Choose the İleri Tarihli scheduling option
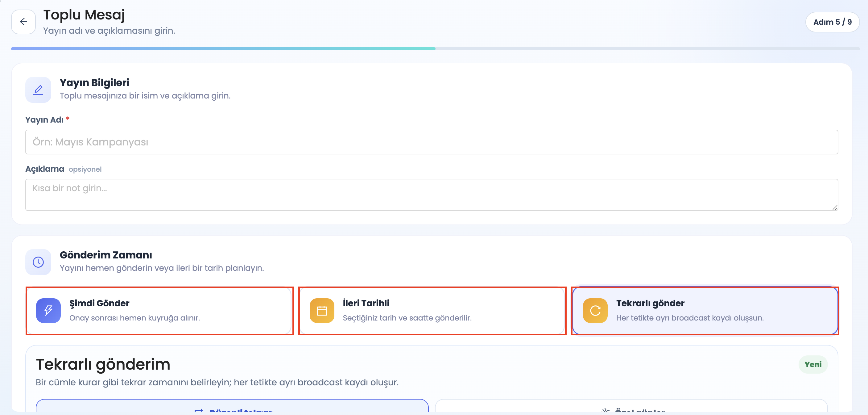The height and width of the screenshot is (415, 868). [x=432, y=311]
